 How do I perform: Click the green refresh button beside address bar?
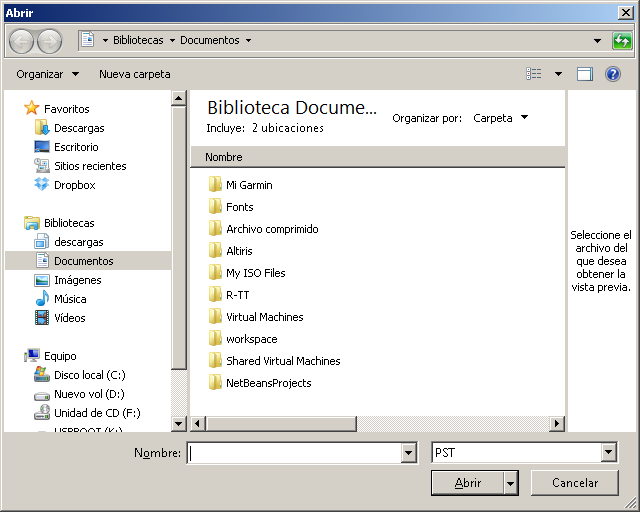pyautogui.click(x=622, y=40)
